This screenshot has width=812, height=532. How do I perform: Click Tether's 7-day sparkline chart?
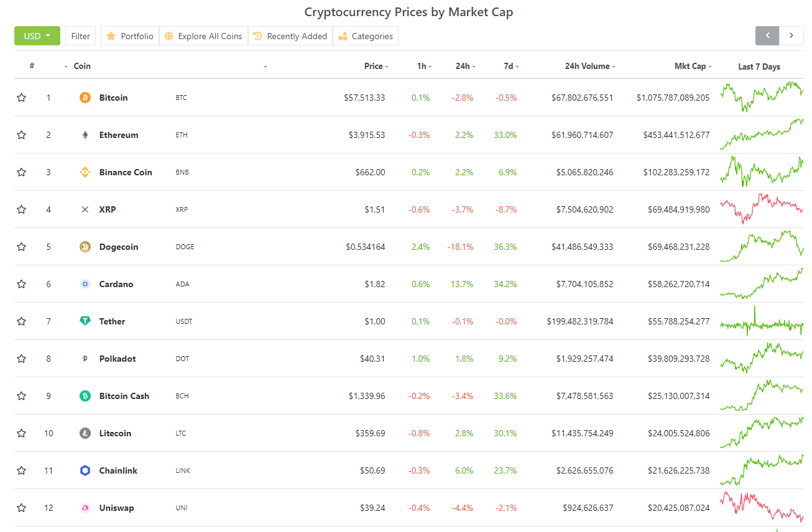point(762,321)
